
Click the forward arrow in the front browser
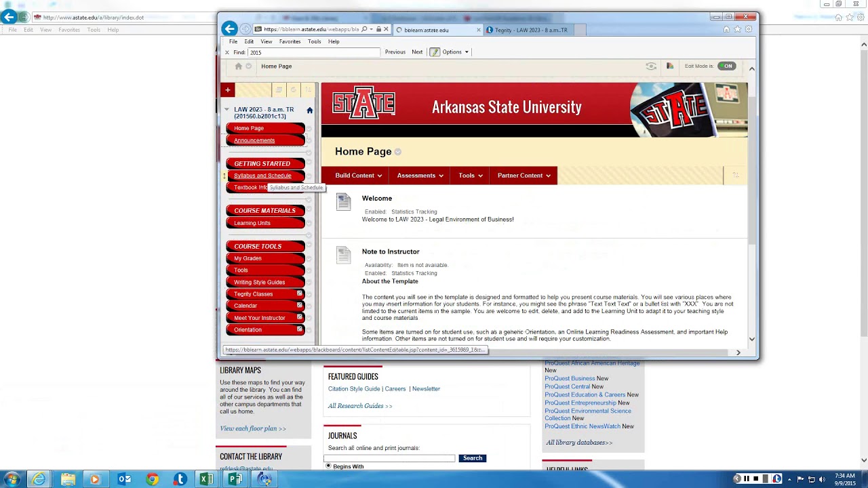point(245,29)
